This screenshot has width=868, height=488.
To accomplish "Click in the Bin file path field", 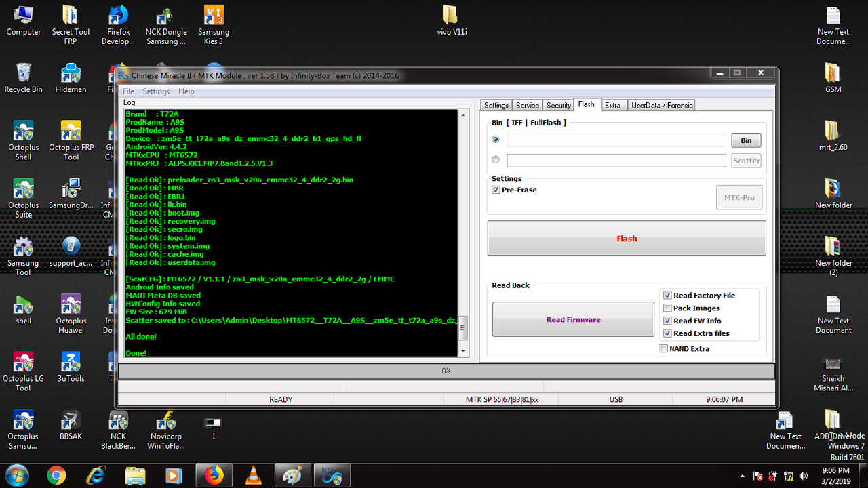I will click(616, 140).
